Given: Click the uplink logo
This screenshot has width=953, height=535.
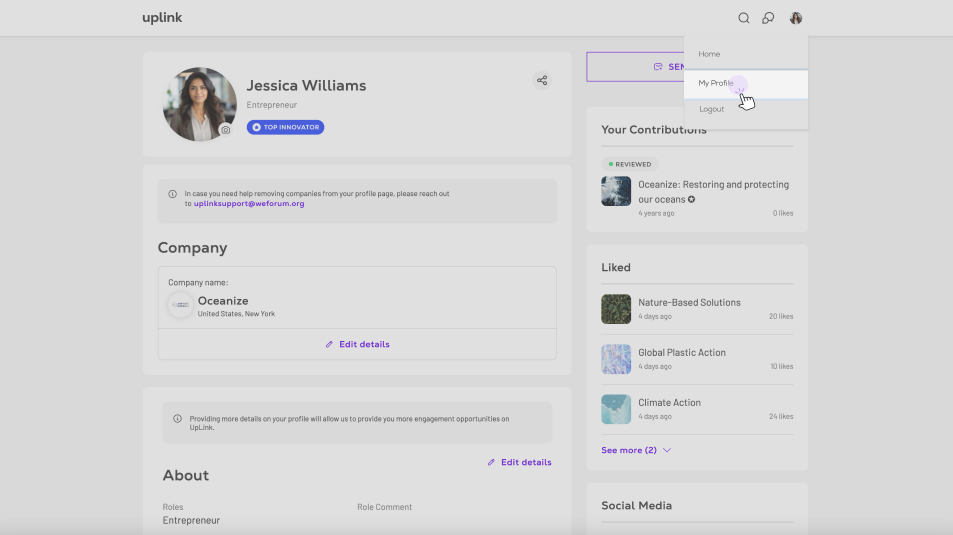Looking at the screenshot, I should [162, 18].
